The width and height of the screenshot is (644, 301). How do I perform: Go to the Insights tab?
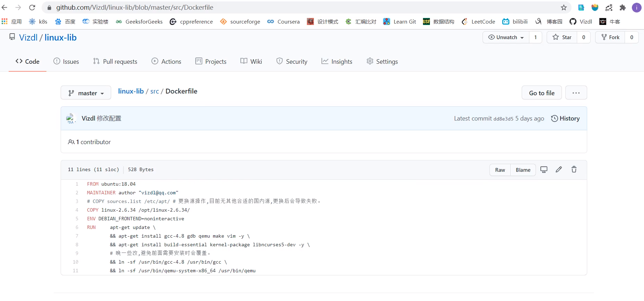coord(337,62)
